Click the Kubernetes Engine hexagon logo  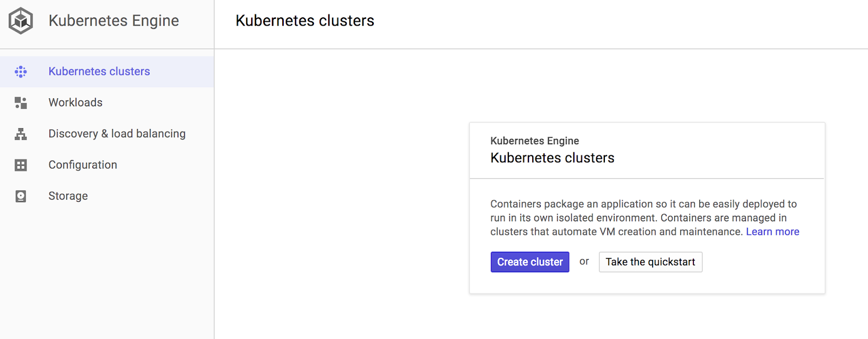click(21, 21)
